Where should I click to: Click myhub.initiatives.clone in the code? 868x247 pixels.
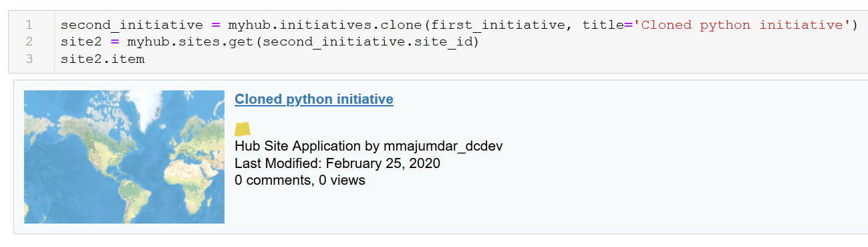coord(325,25)
